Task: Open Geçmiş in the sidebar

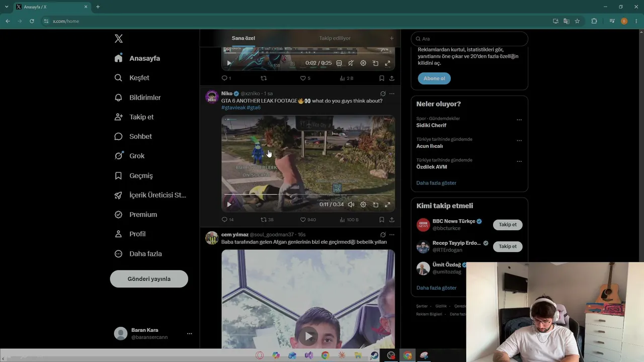Action: (x=133, y=175)
